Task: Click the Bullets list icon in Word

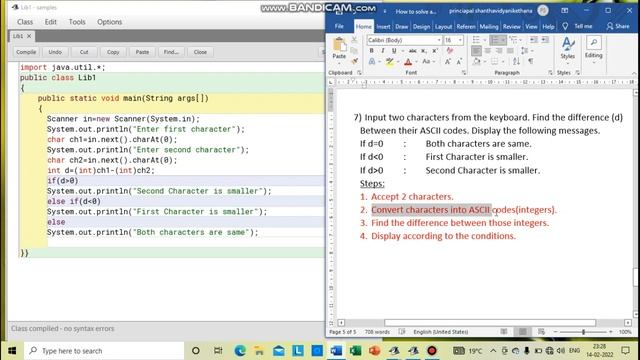Action: [476, 40]
